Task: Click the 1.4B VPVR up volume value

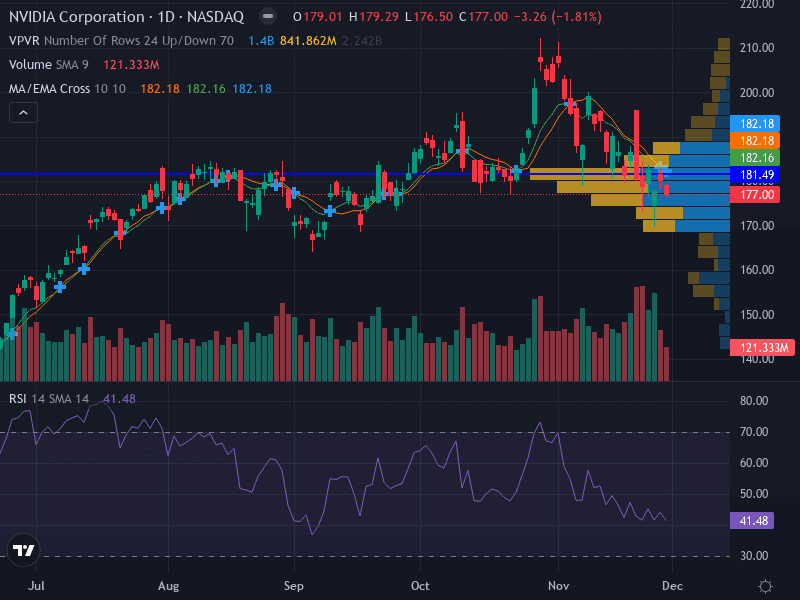Action: click(261, 40)
